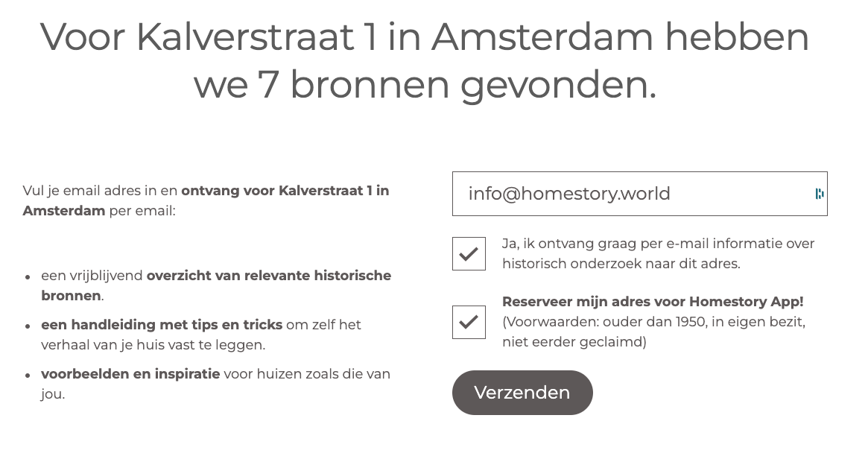The width and height of the screenshot is (868, 462).
Task: Click the password manager icon in email field
Action: point(819,194)
